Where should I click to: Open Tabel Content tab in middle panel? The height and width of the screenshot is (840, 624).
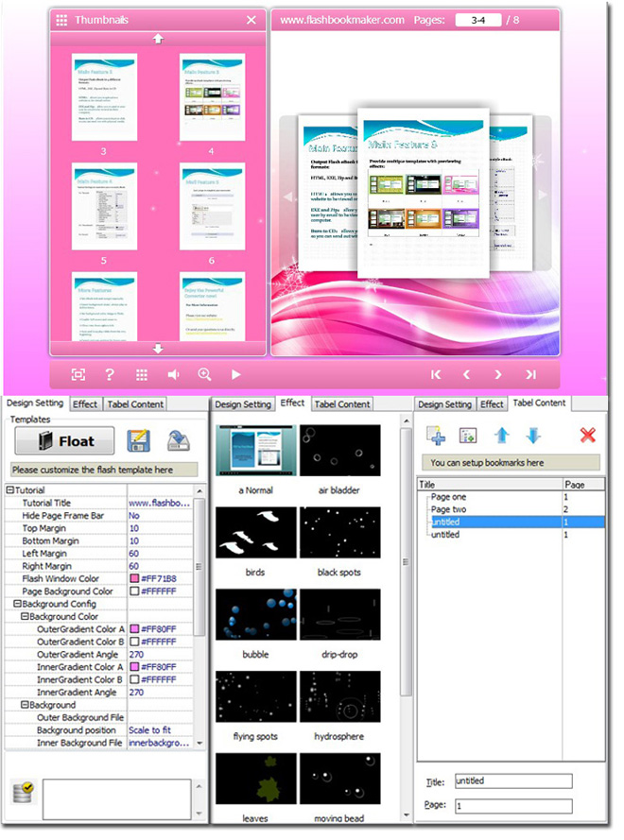[x=342, y=404]
